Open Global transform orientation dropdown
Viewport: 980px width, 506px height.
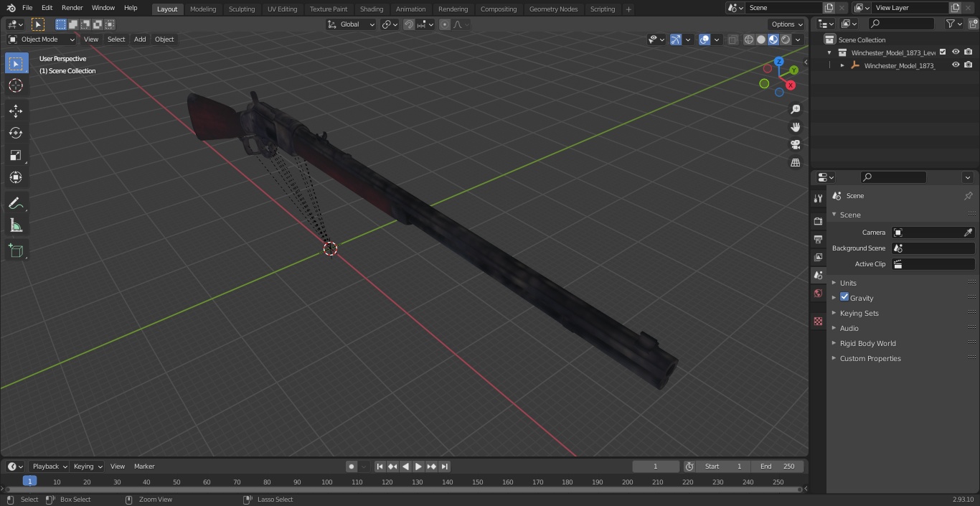(x=352, y=24)
